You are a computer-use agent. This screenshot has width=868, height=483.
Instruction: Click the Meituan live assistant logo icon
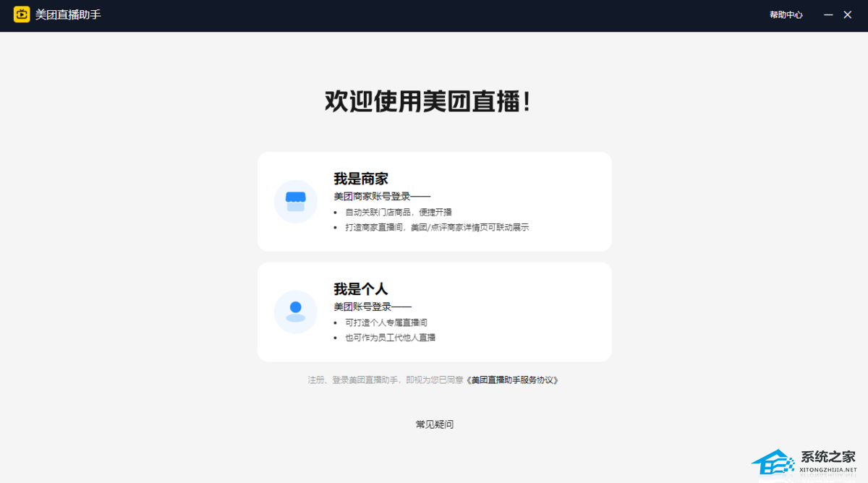pyautogui.click(x=22, y=14)
